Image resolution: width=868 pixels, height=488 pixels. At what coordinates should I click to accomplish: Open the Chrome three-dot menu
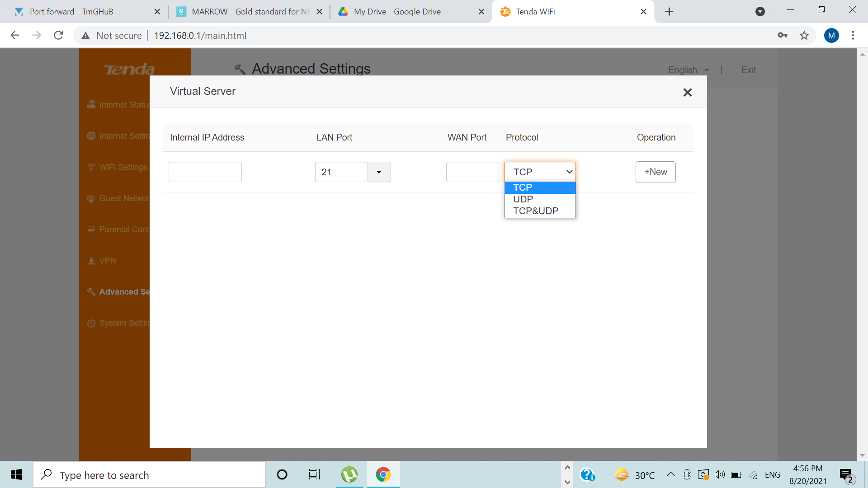853,35
